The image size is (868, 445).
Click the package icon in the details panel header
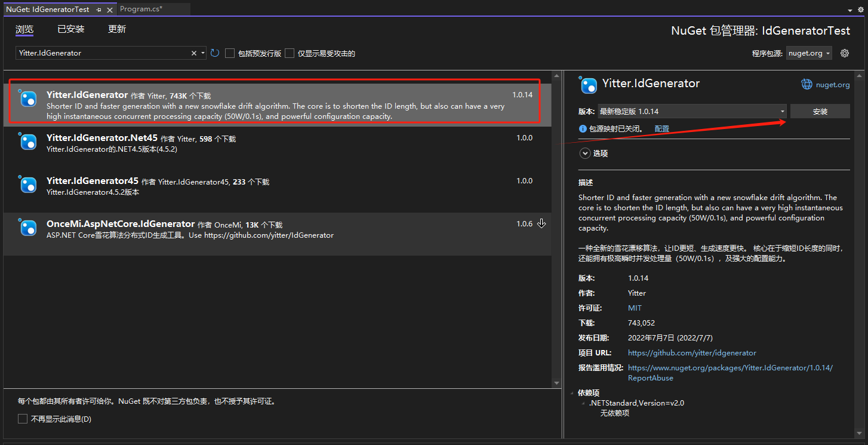(589, 85)
